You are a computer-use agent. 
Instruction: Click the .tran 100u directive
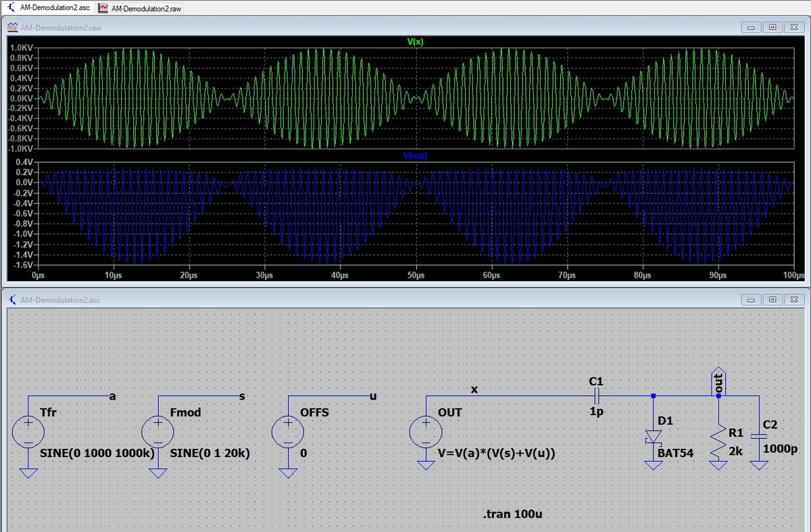tap(512, 514)
